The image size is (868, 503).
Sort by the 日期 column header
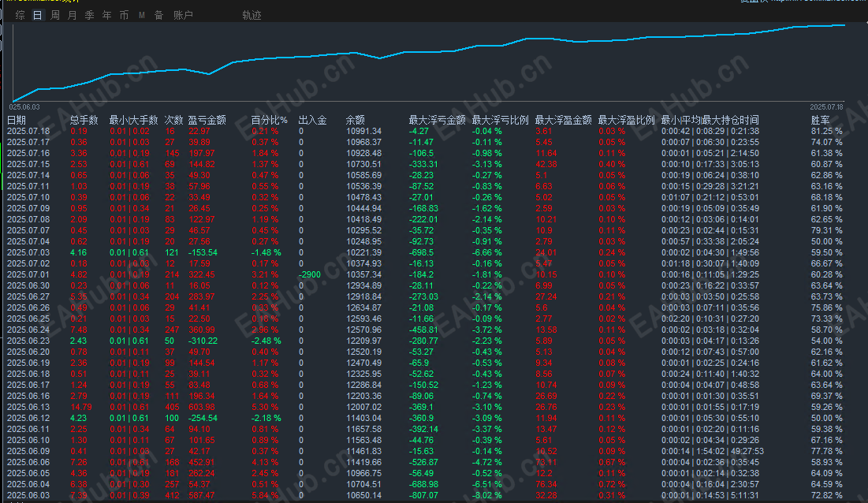point(16,120)
